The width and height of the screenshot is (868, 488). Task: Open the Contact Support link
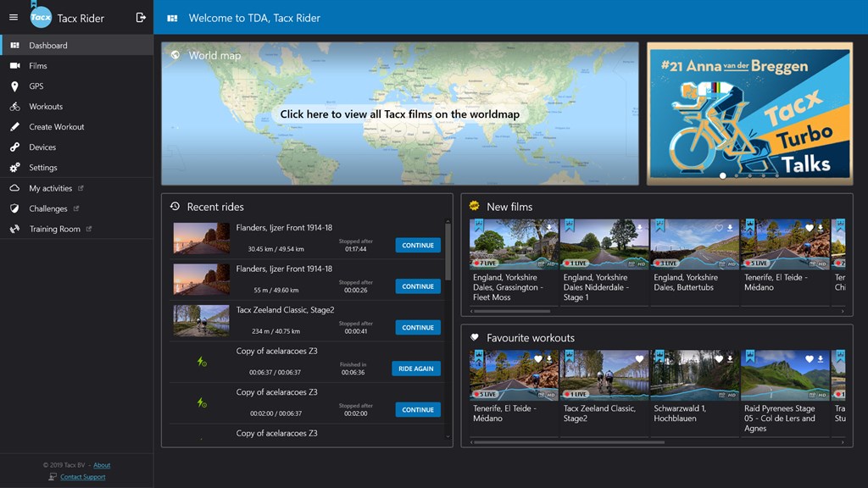(82, 477)
